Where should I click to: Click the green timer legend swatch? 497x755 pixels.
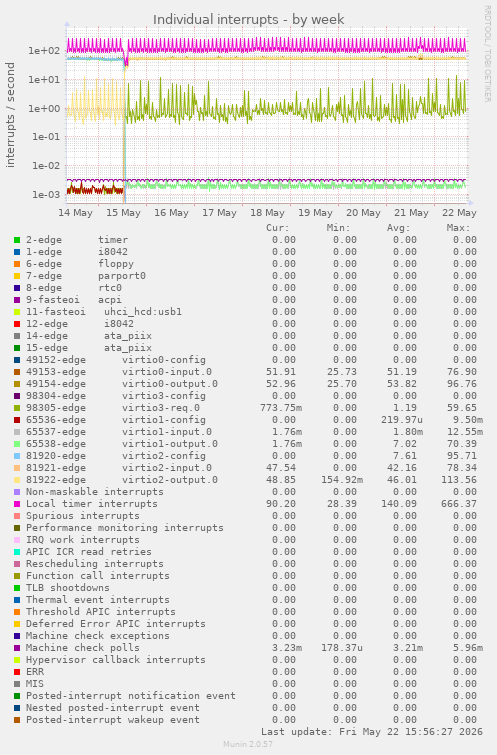point(17,240)
